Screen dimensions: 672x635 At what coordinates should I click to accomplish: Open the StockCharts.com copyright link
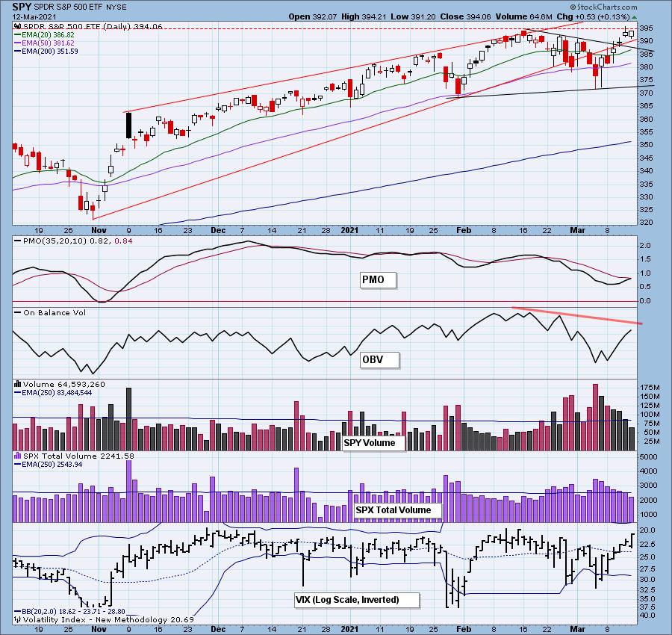604,7
